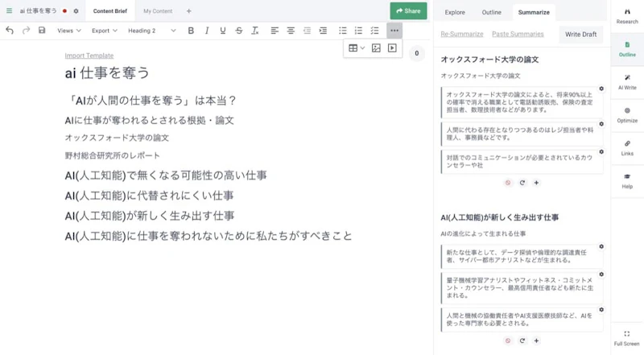The image size is (644, 355).
Task: Open settings for first オックスフォード summary card
Action: coord(601,89)
